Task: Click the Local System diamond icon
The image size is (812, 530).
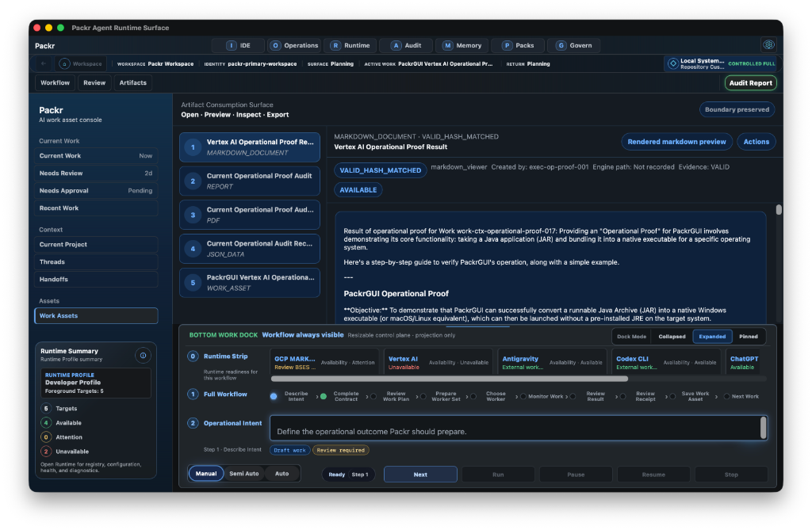Action: point(672,63)
